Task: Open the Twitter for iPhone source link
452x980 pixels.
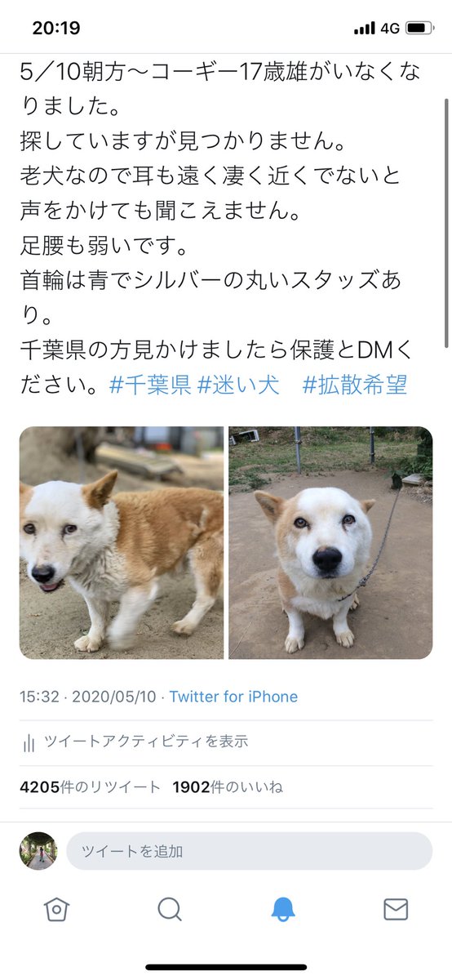Action: pos(233,697)
